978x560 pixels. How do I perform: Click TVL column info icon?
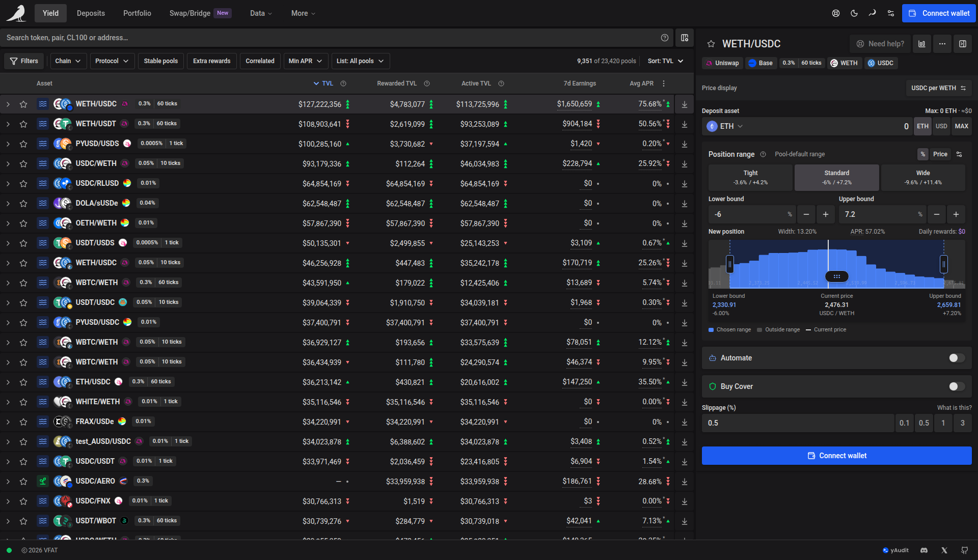pyautogui.click(x=343, y=83)
